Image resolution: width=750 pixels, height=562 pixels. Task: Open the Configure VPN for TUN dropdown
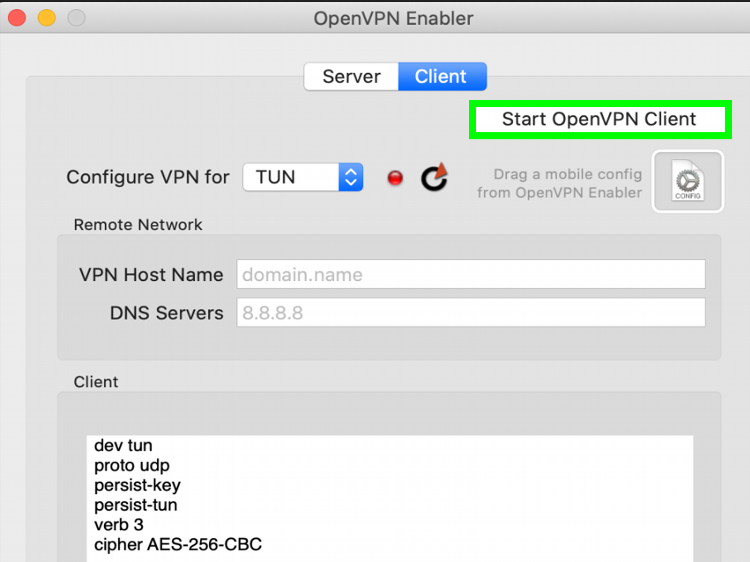[303, 177]
